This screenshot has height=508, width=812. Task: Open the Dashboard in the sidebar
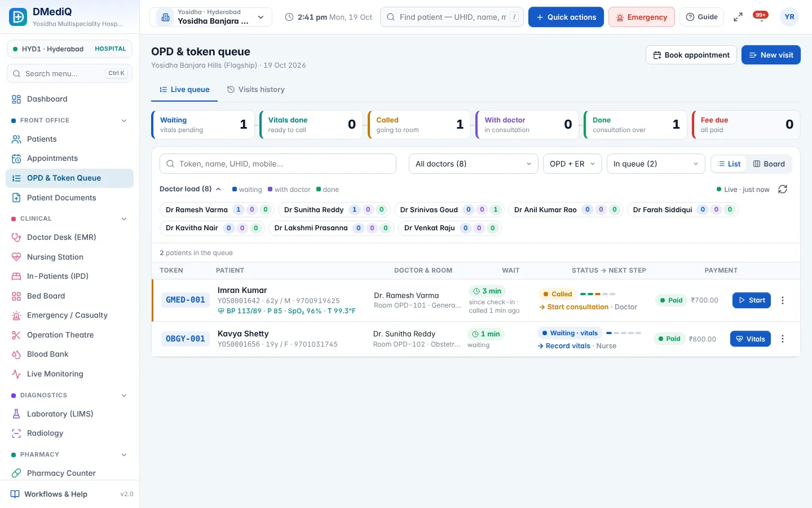[x=70, y=99]
